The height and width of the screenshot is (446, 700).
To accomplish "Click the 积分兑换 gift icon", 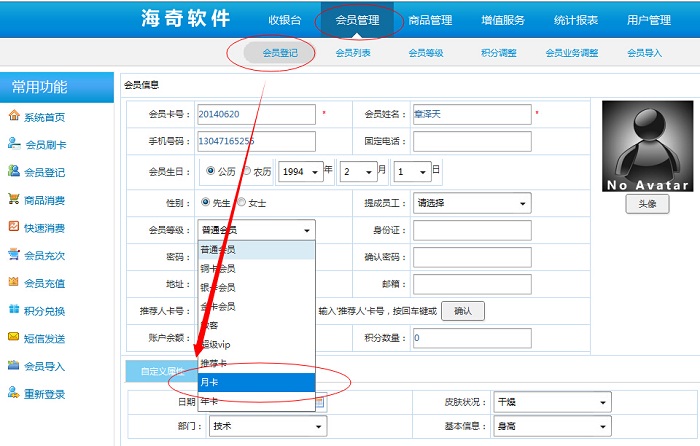I will [14, 311].
